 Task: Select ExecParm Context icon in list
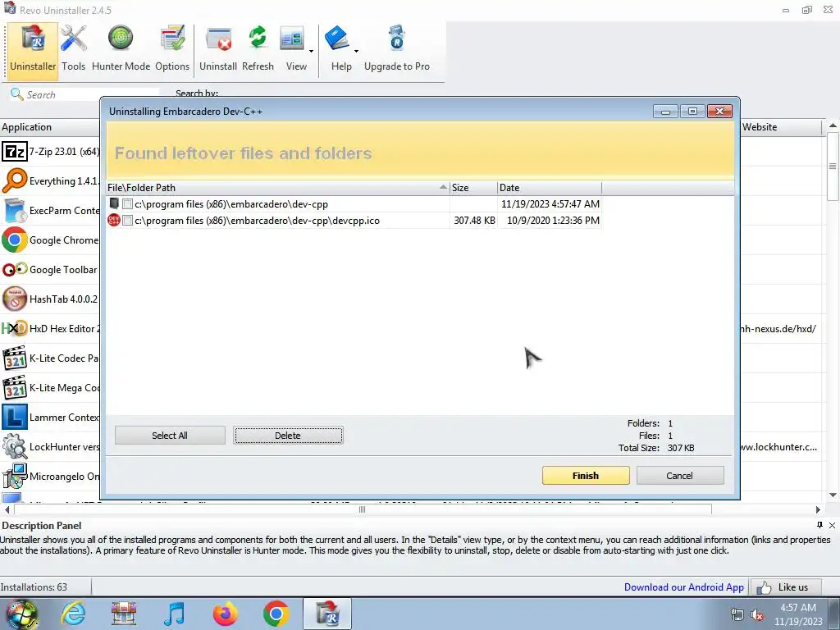[x=15, y=211]
